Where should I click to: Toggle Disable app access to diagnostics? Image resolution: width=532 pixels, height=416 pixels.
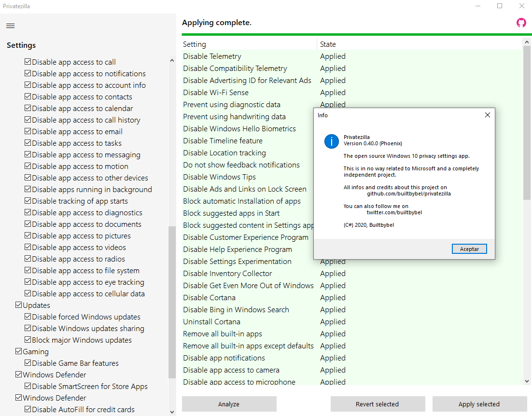point(28,212)
